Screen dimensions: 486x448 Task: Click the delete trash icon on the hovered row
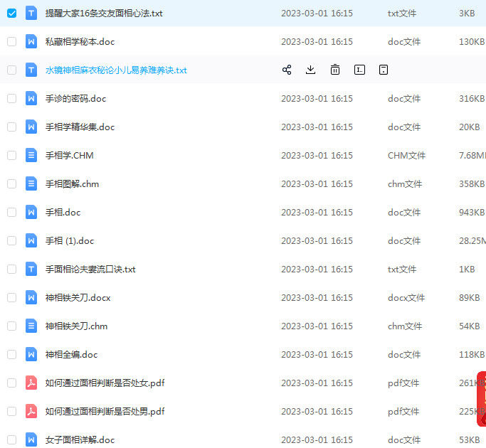(x=334, y=70)
